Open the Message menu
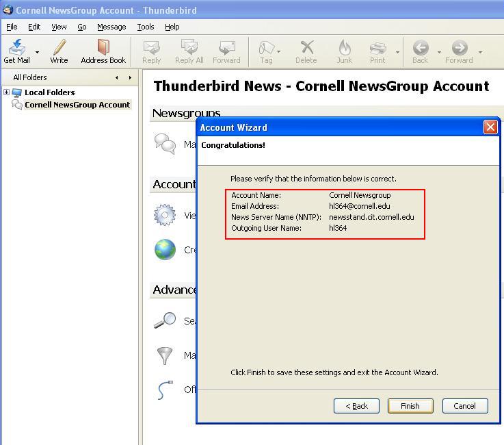The width and height of the screenshot is (504, 445). (x=111, y=27)
